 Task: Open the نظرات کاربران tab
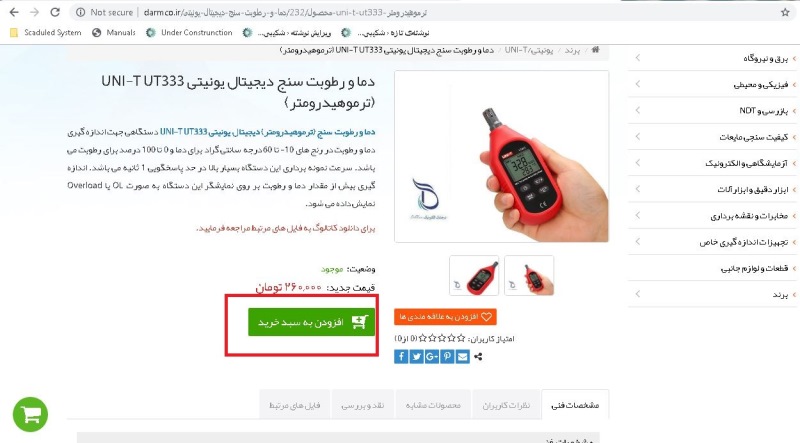coord(506,405)
